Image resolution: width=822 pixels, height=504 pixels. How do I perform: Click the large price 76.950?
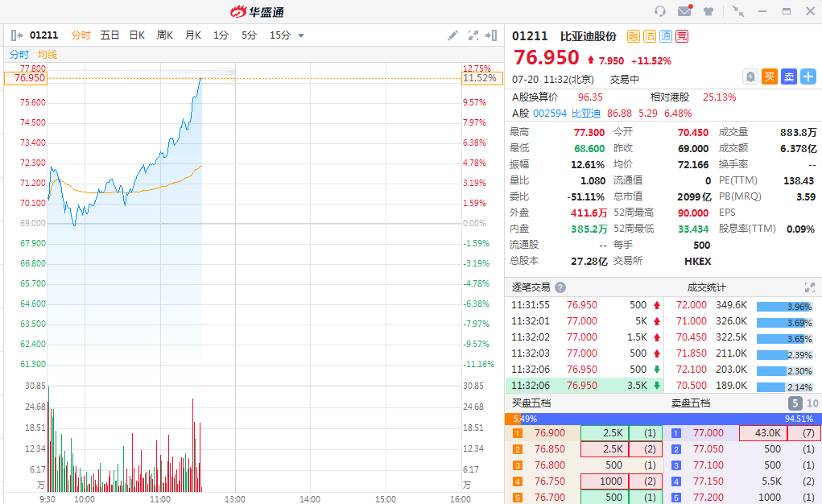[x=546, y=58]
